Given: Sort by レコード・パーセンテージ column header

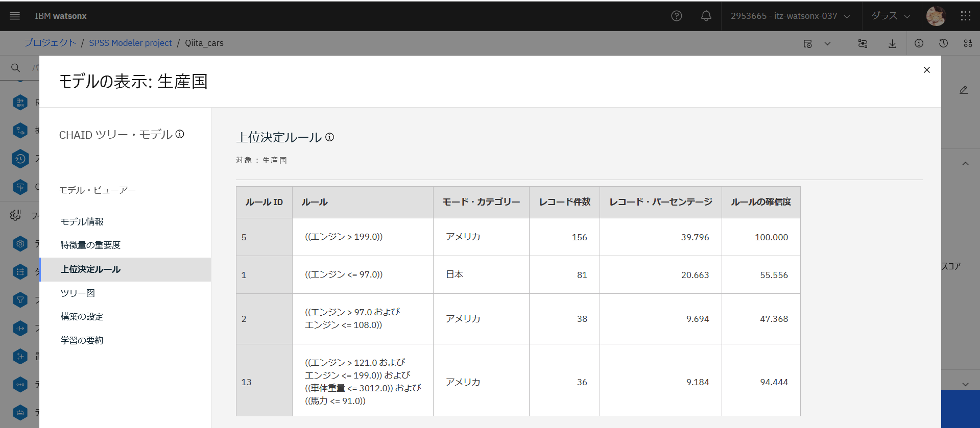Looking at the screenshot, I should point(660,202).
